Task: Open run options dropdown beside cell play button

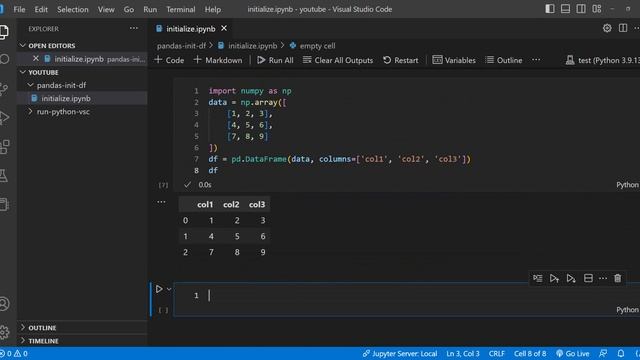Action: [169, 289]
